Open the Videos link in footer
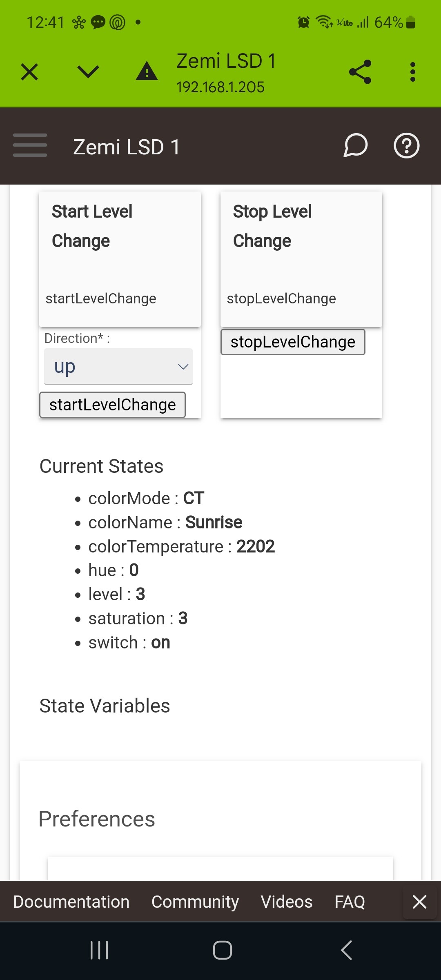The width and height of the screenshot is (441, 980). [x=287, y=902]
